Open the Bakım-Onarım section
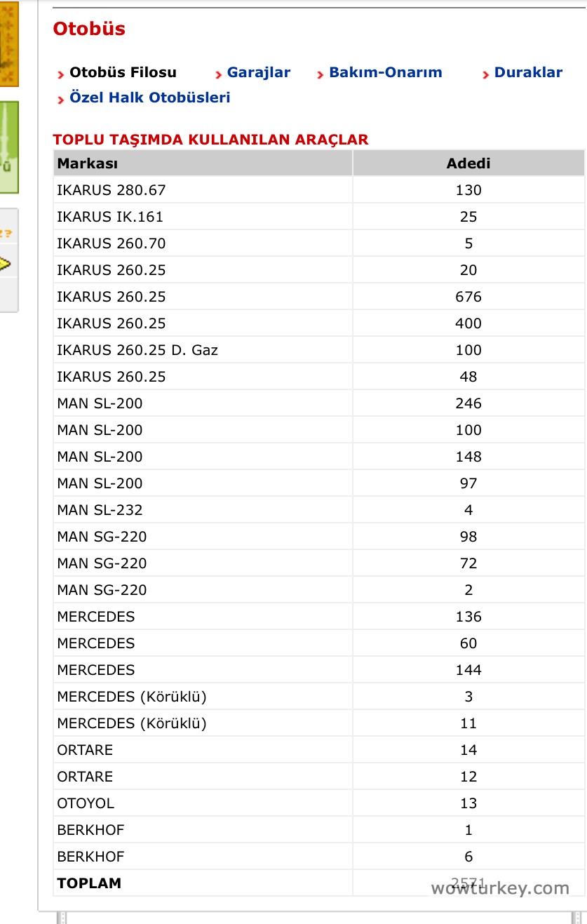Image resolution: width=587 pixels, height=924 pixels. tap(385, 72)
